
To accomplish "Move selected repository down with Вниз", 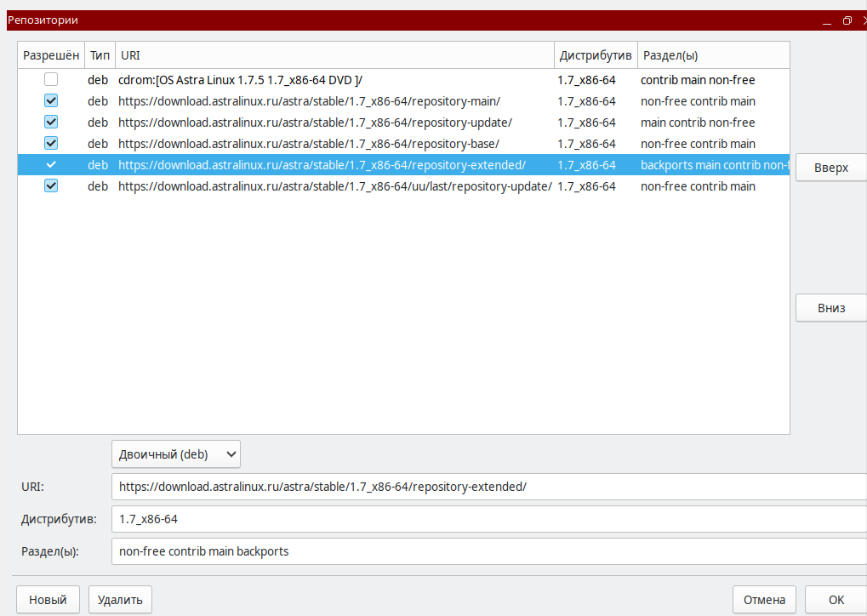I will click(831, 308).
